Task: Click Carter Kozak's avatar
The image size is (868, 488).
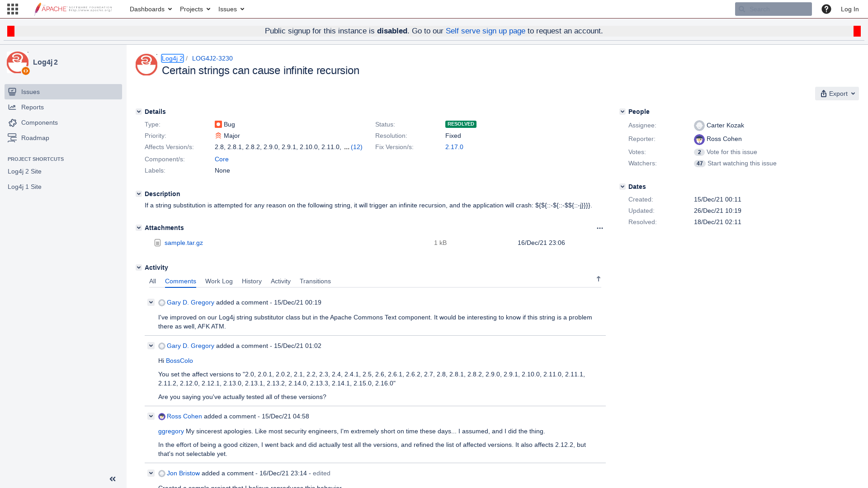Action: coord(699,126)
